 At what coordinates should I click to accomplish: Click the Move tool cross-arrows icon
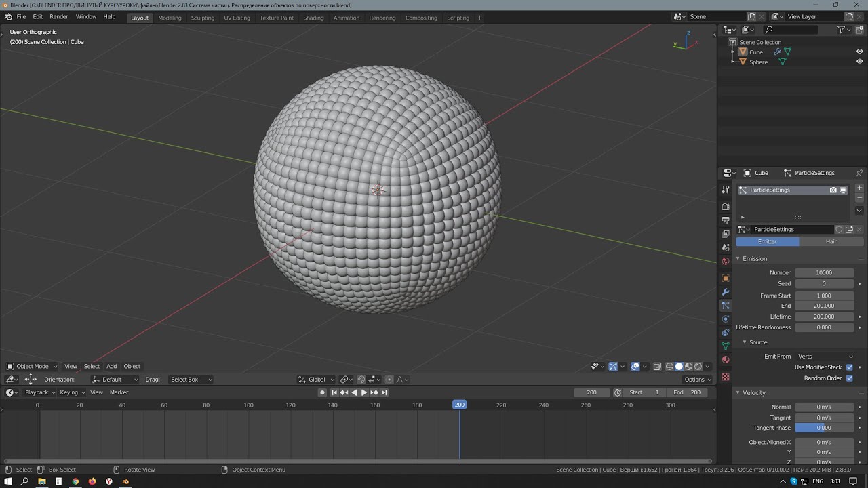[x=31, y=380]
